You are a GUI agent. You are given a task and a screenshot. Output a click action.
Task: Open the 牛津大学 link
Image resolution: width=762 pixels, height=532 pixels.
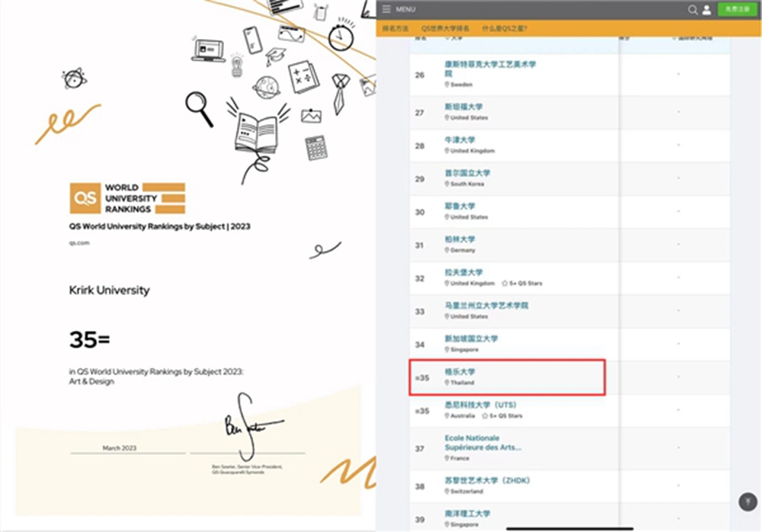(459, 139)
